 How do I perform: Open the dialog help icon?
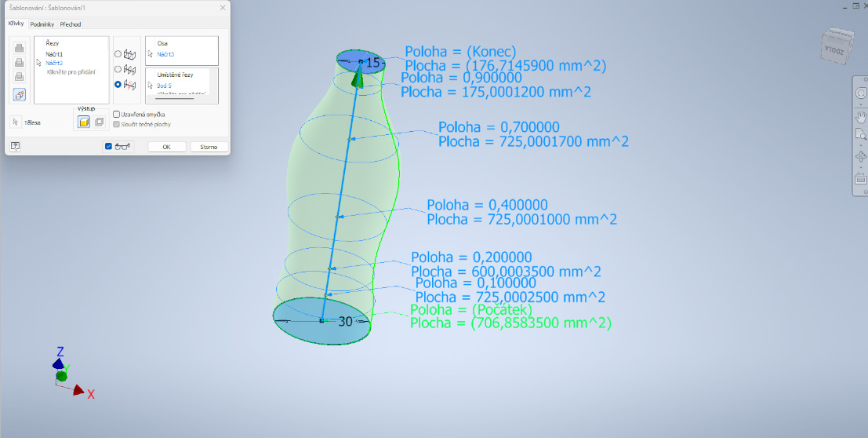tap(15, 147)
